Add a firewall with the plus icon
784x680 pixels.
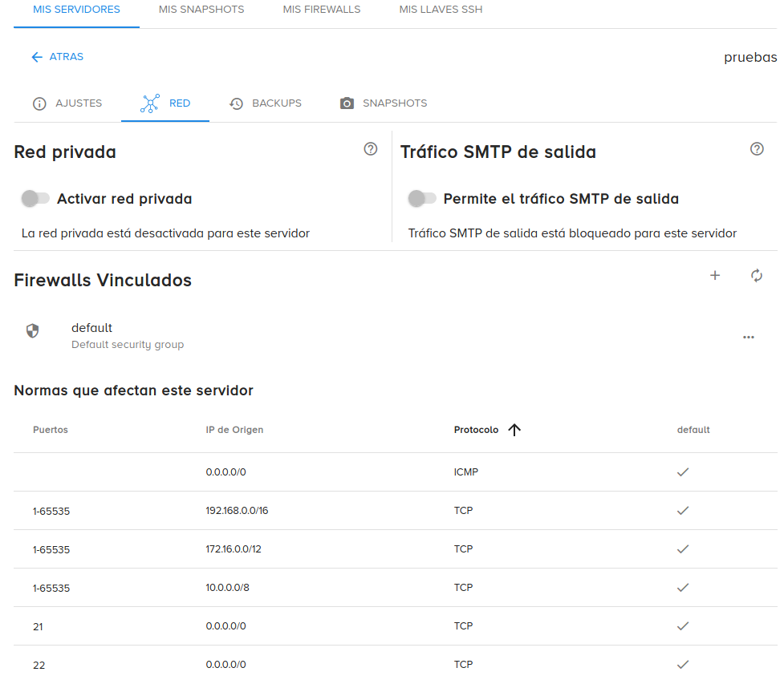[714, 275]
